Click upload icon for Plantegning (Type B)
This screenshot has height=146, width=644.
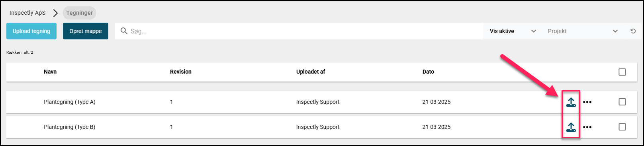point(571,127)
